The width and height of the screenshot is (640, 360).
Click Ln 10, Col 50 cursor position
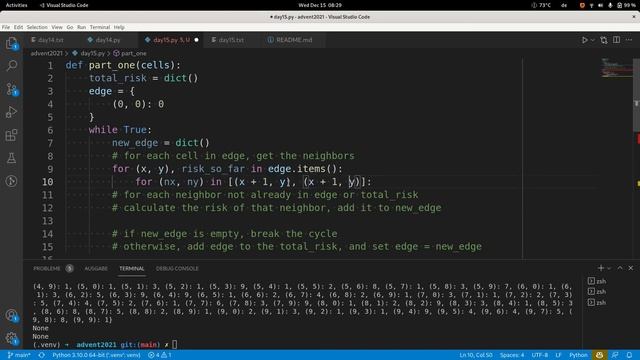pos(476,355)
